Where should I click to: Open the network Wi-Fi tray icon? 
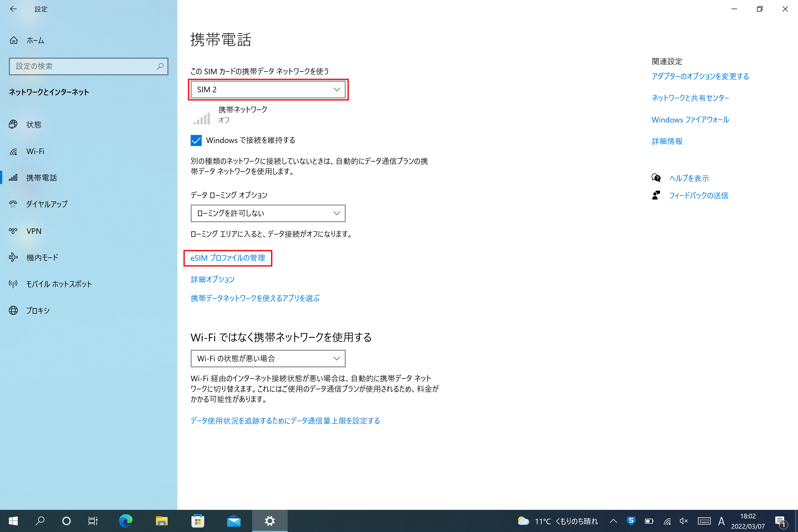[667, 521]
